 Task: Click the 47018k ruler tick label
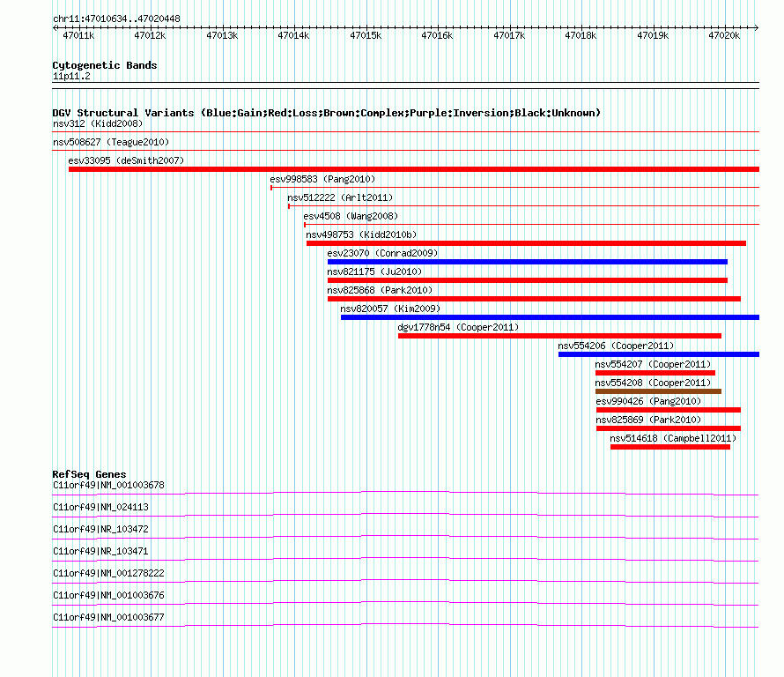[x=581, y=35]
